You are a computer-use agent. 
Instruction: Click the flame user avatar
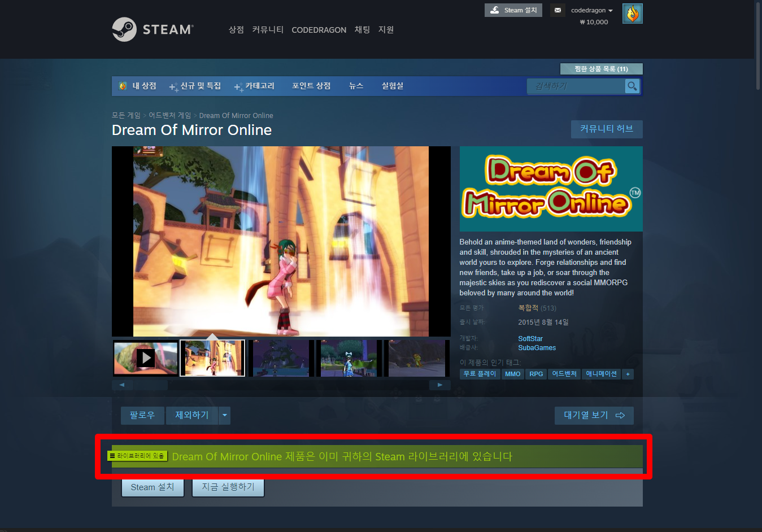point(633,14)
